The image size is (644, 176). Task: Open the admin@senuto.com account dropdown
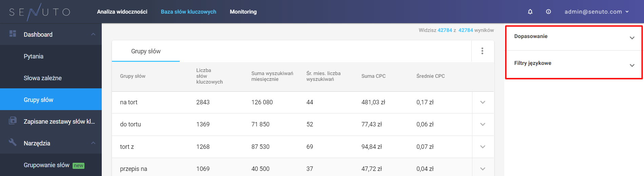[x=597, y=12]
